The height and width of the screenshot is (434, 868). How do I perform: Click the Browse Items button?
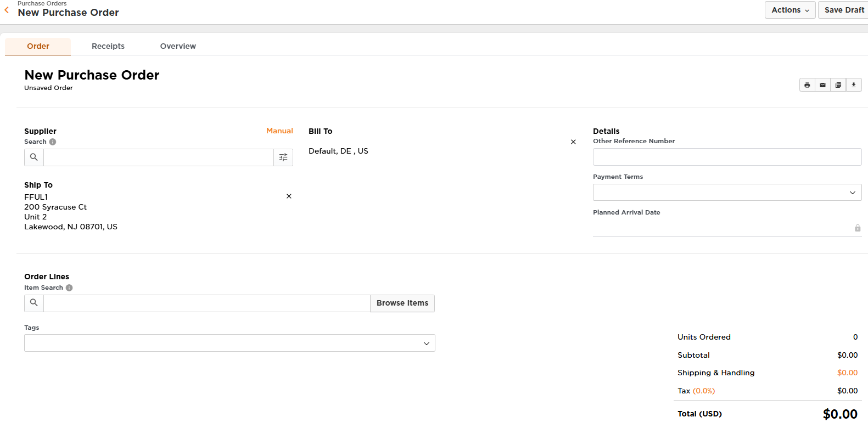402,303
